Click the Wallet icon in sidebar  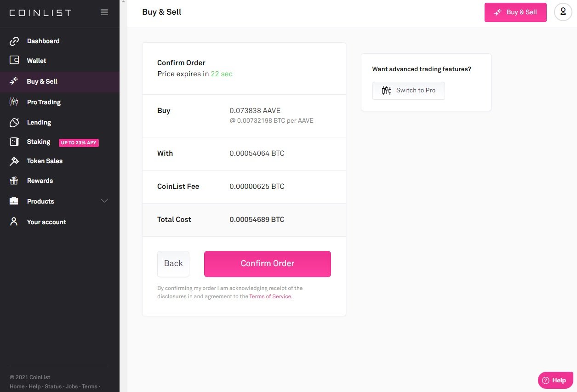(14, 61)
